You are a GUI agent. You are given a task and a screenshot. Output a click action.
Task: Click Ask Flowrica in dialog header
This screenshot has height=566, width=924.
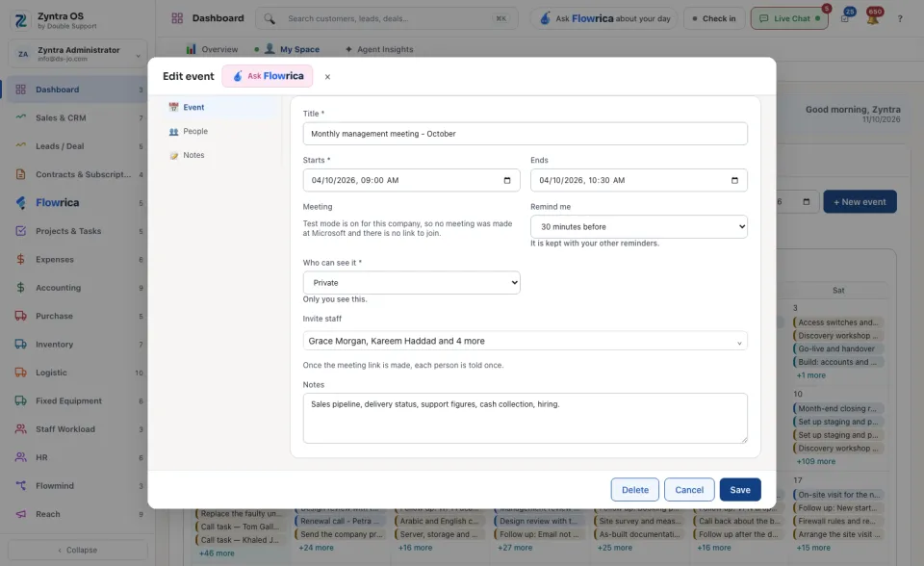(x=268, y=76)
